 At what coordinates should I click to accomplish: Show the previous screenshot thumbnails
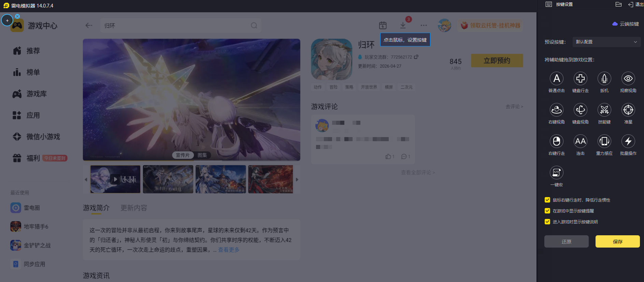click(86, 179)
